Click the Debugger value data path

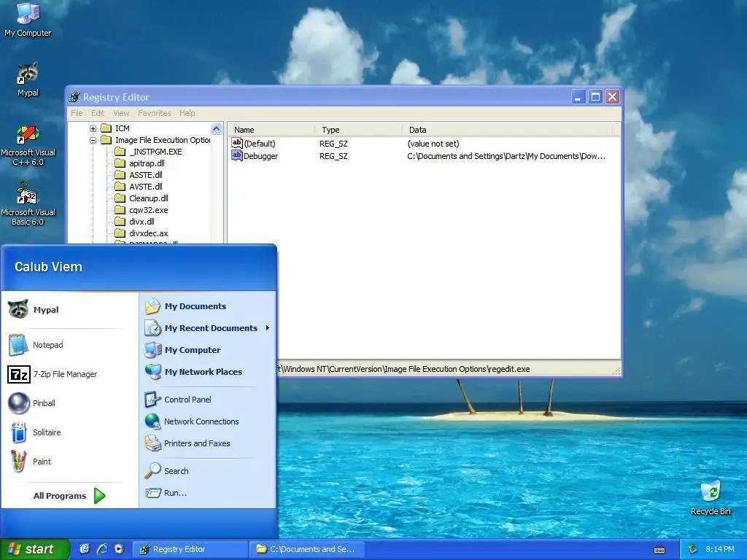point(506,156)
